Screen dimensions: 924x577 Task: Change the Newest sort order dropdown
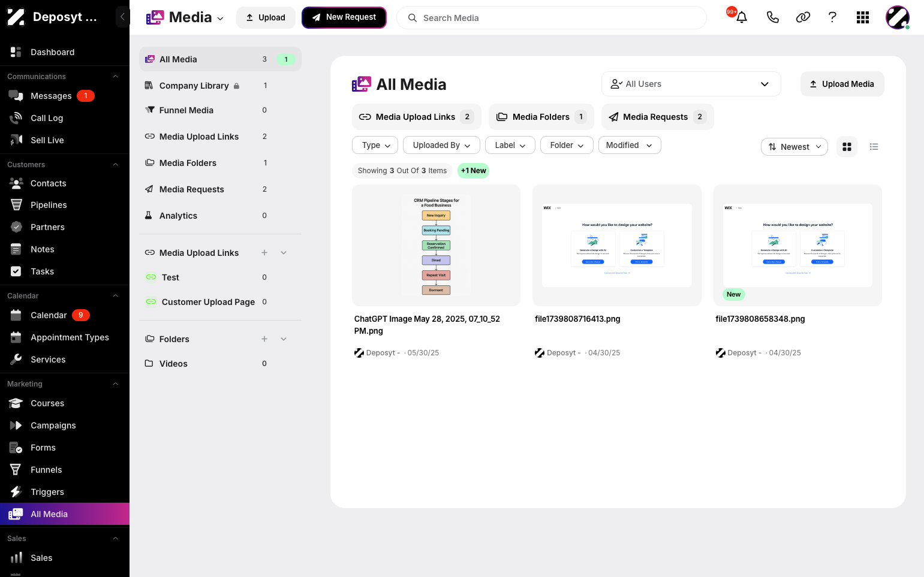point(794,147)
